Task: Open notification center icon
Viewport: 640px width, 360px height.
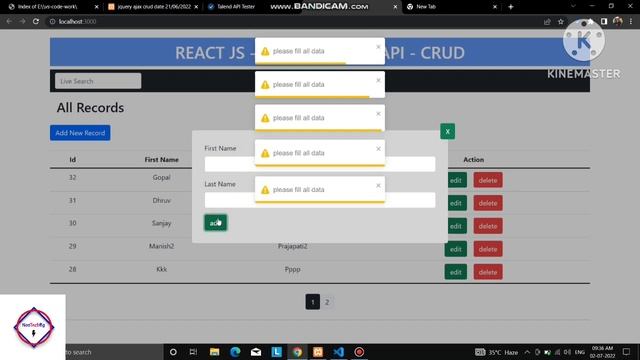Action: (627, 352)
